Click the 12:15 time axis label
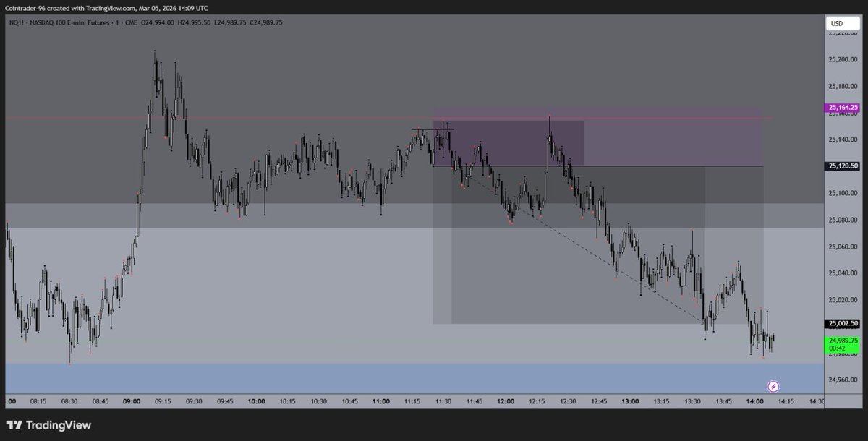Viewport: 868px width, 441px height. point(537,401)
